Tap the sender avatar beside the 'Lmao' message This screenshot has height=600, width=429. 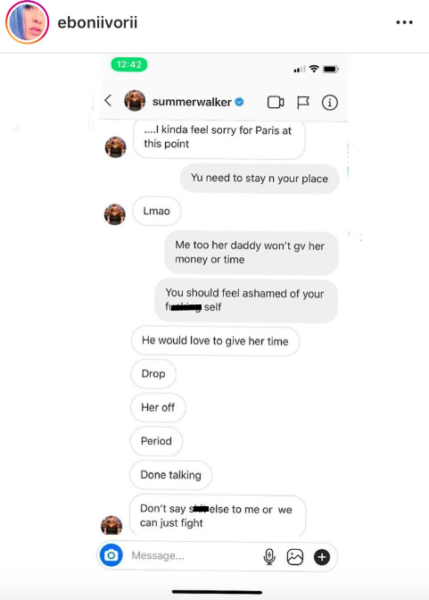pyautogui.click(x=115, y=214)
